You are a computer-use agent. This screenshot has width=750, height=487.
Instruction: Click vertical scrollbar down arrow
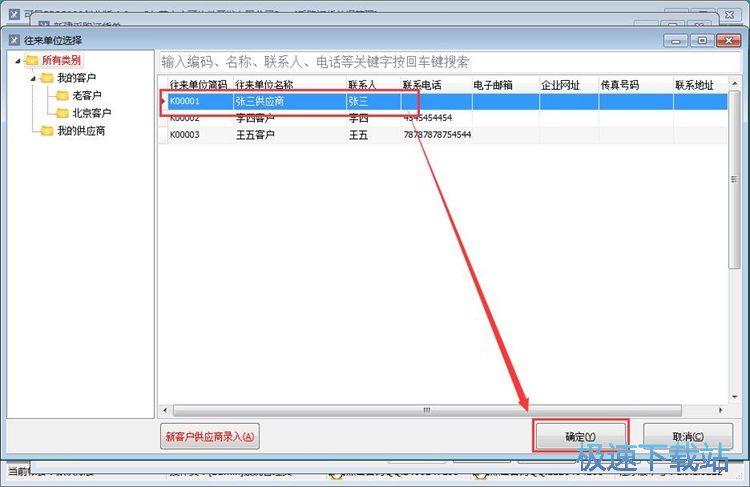point(734,398)
